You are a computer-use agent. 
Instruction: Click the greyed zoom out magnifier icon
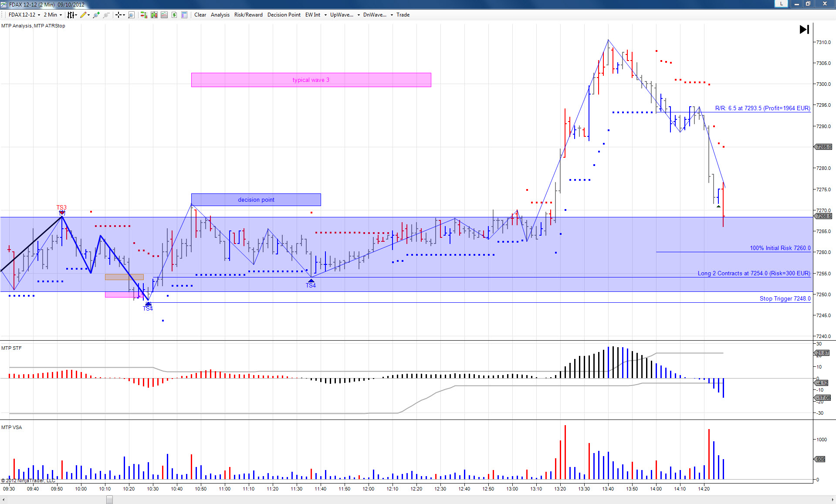pyautogui.click(x=106, y=15)
